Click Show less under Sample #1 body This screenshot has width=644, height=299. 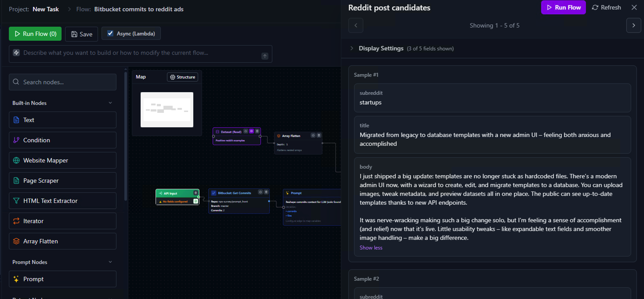pyautogui.click(x=371, y=248)
